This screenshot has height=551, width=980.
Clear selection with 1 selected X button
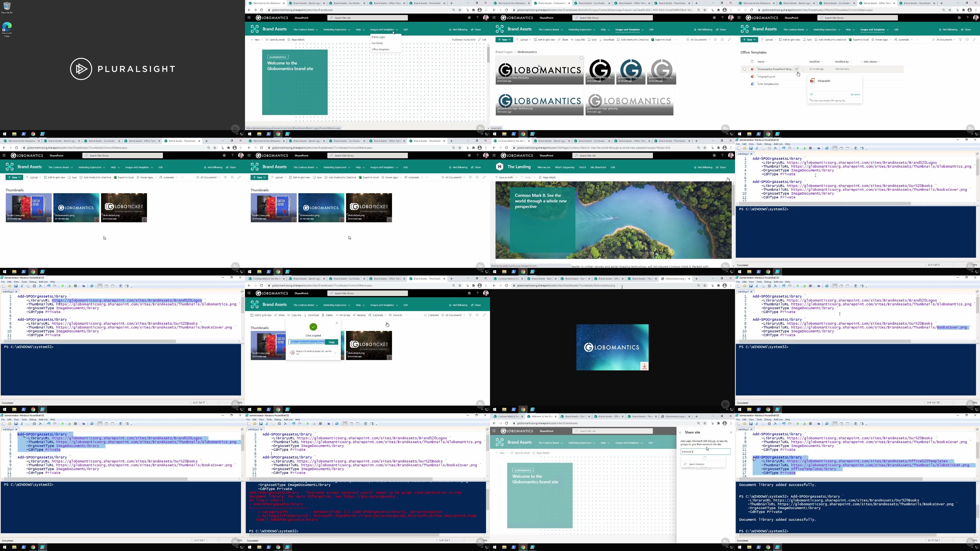tap(425, 315)
